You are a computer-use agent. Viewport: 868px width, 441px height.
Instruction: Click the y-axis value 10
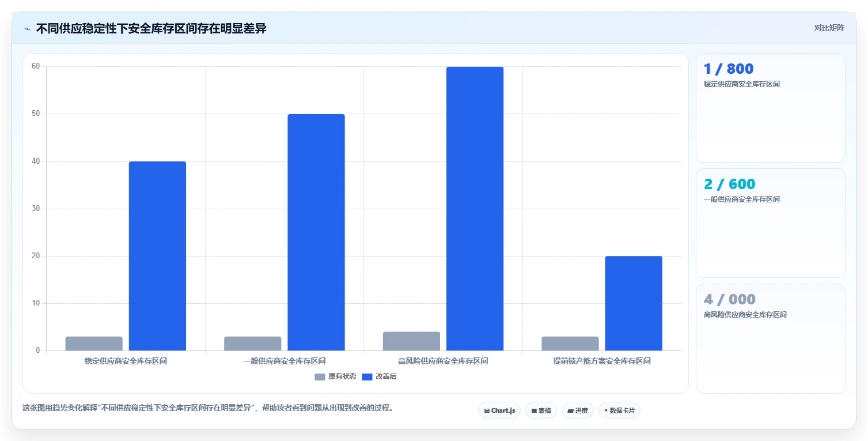36,303
